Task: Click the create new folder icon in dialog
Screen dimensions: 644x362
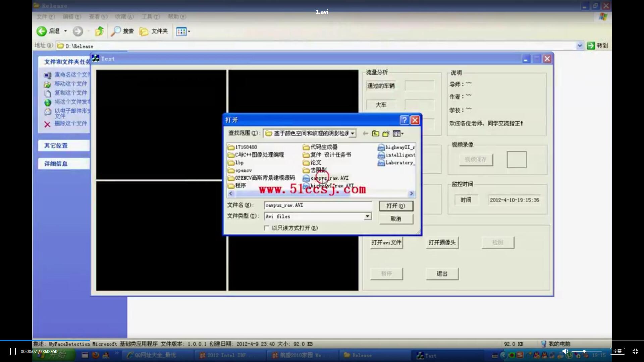Action: pos(386,133)
